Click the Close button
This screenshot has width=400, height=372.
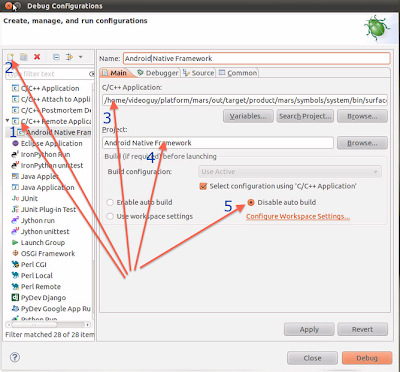[312, 358]
